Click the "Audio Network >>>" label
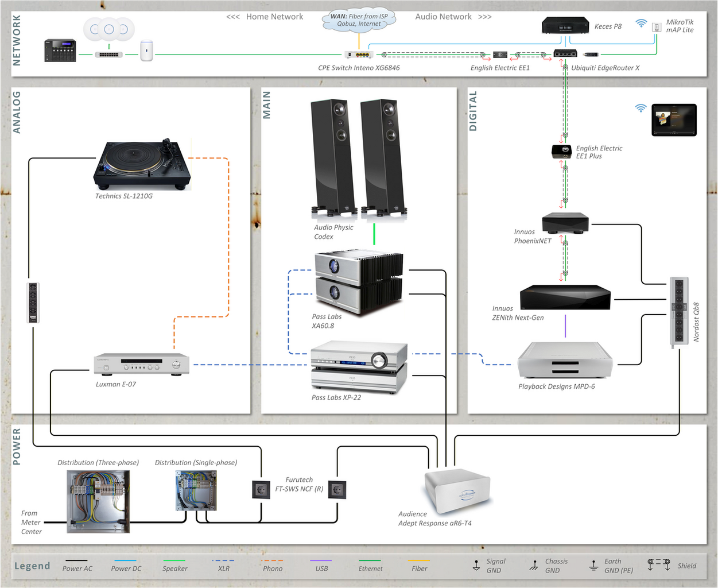This screenshot has width=718, height=588. point(453,17)
